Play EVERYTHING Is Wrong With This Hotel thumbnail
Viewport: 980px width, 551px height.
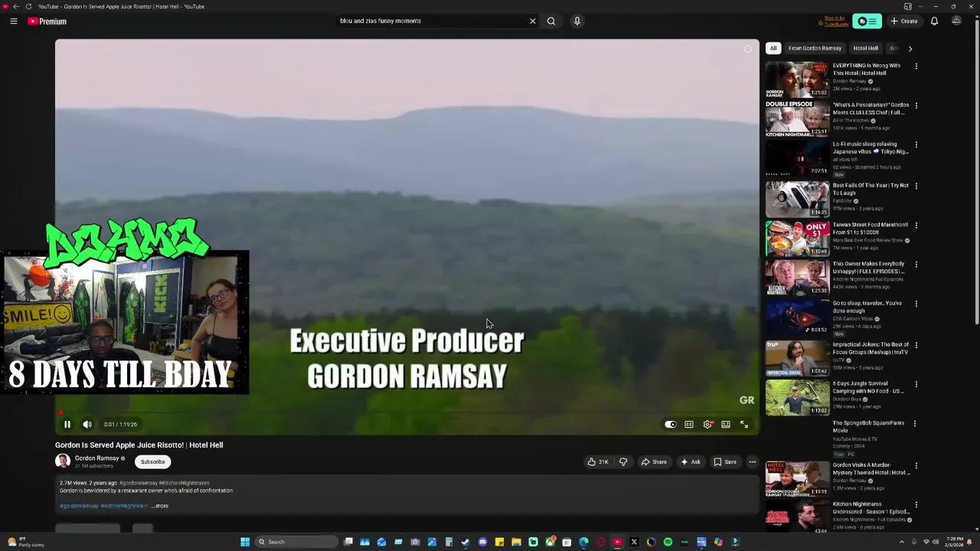click(797, 80)
